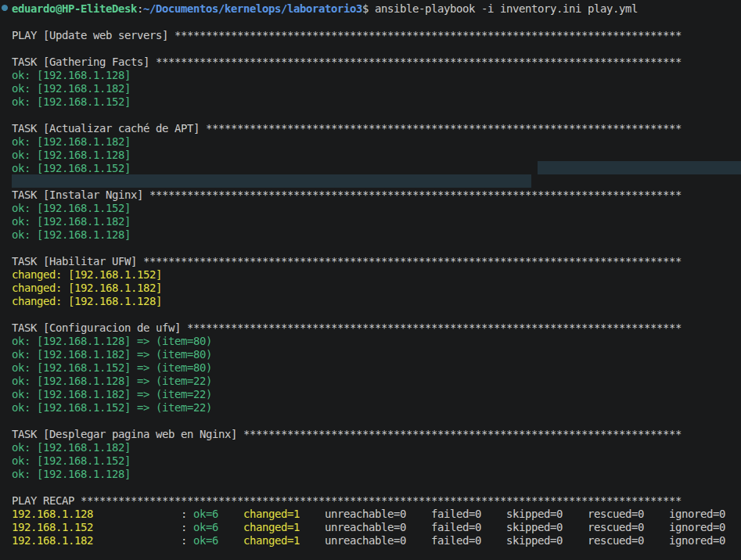Click ok: [192.168.1.182] under Instalar Nginx

point(71,222)
